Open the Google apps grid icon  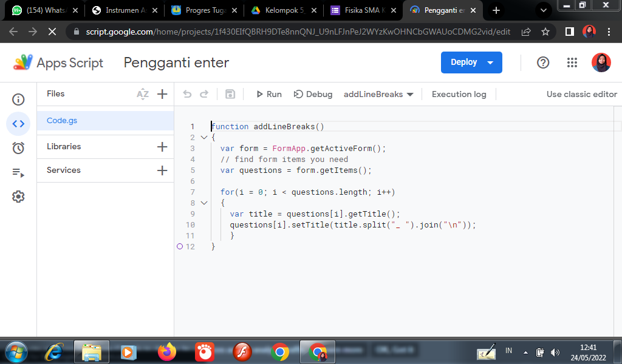coord(572,62)
